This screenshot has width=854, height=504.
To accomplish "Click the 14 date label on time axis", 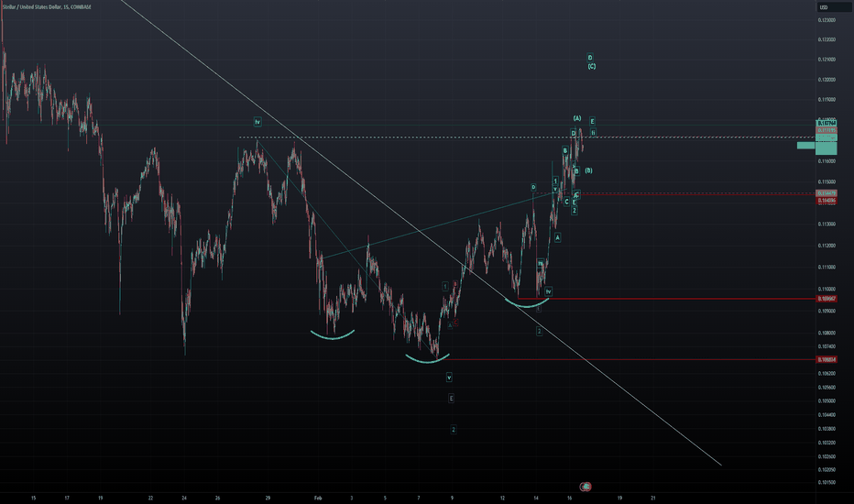I will (x=536, y=498).
